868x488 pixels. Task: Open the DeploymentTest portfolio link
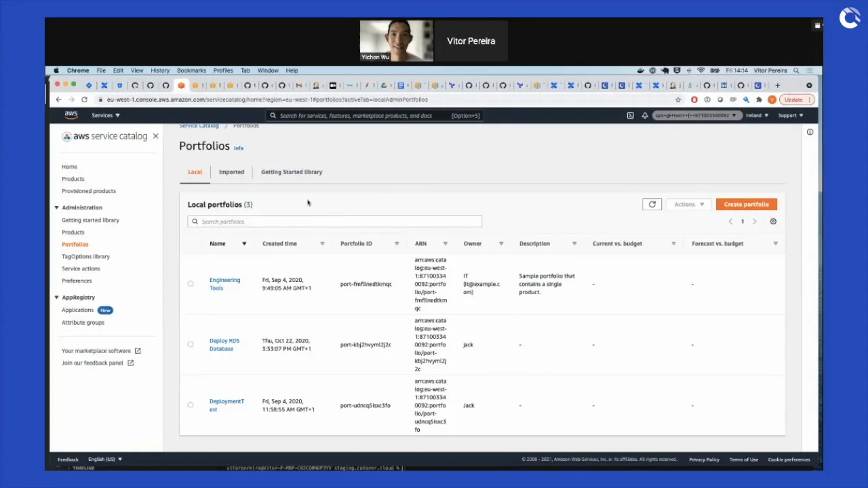click(226, 405)
